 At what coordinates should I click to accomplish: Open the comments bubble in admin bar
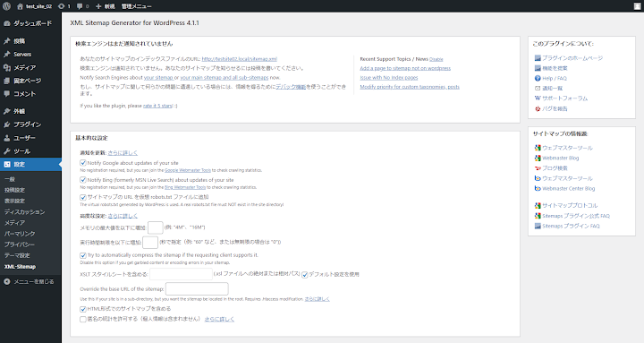[x=83, y=6]
